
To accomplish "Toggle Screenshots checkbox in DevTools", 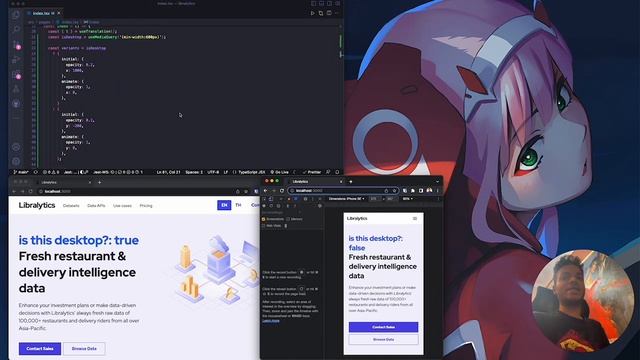I will pos(263,219).
